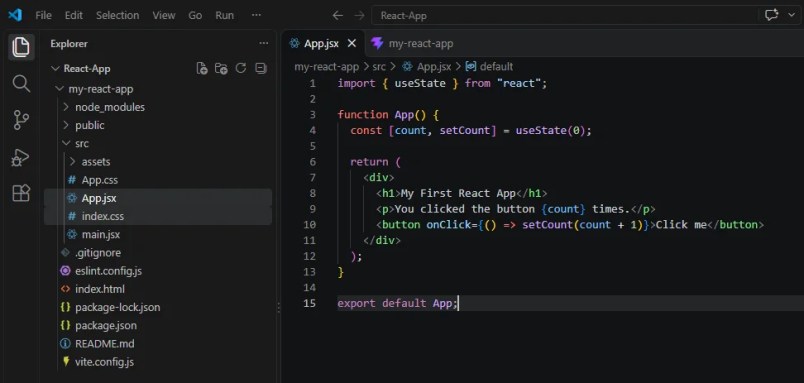Image resolution: width=804 pixels, height=383 pixels.
Task: Open the Extensions view
Action: [x=21, y=193]
